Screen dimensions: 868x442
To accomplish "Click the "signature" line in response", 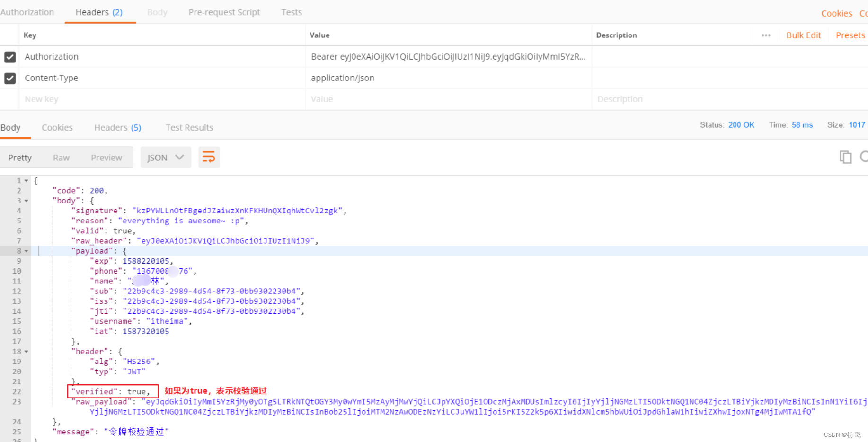I will (209, 211).
